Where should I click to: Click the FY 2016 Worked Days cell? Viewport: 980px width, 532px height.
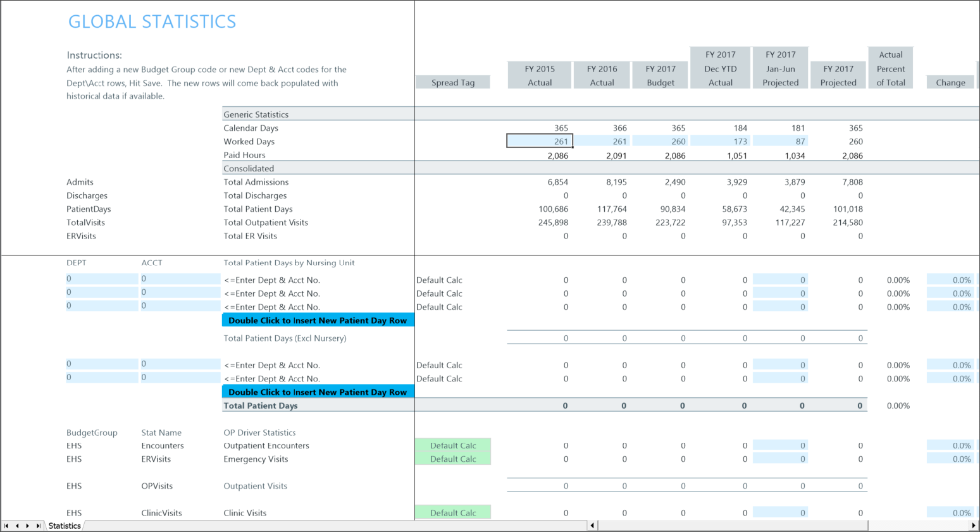click(x=602, y=141)
